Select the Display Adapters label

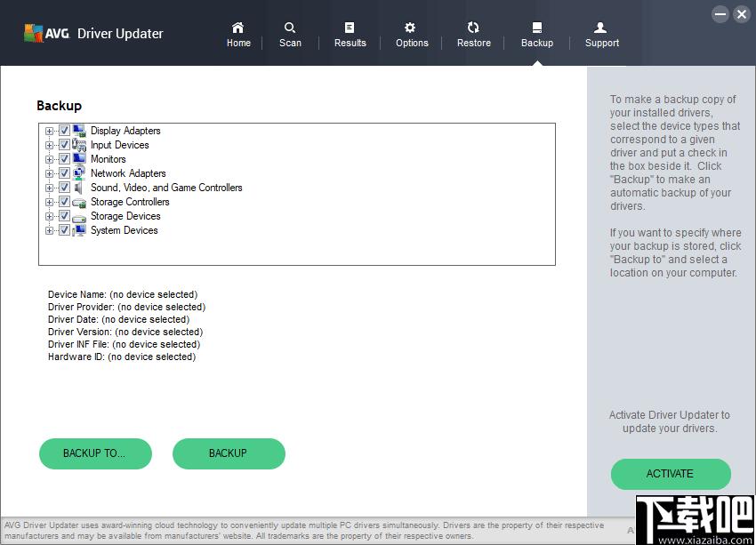125,131
